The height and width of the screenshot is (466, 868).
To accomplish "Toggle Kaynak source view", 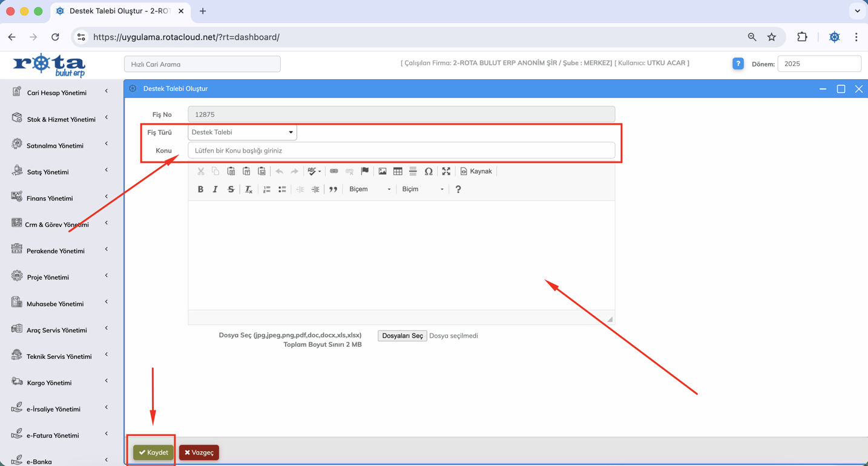I will click(476, 171).
